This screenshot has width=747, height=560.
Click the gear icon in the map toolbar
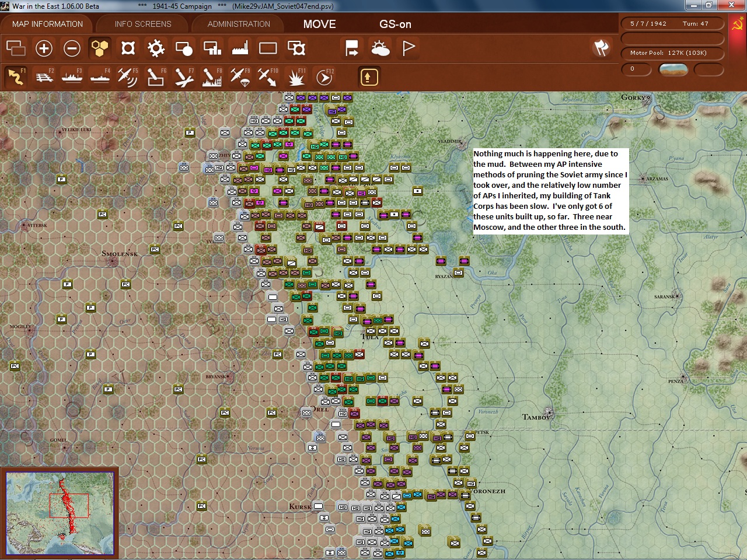click(156, 48)
